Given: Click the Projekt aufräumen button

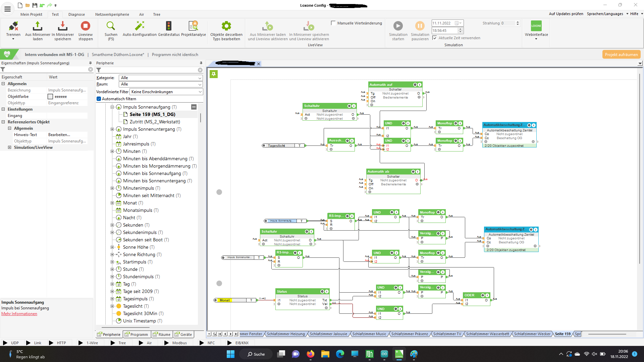Looking at the screenshot, I should click(x=621, y=55).
